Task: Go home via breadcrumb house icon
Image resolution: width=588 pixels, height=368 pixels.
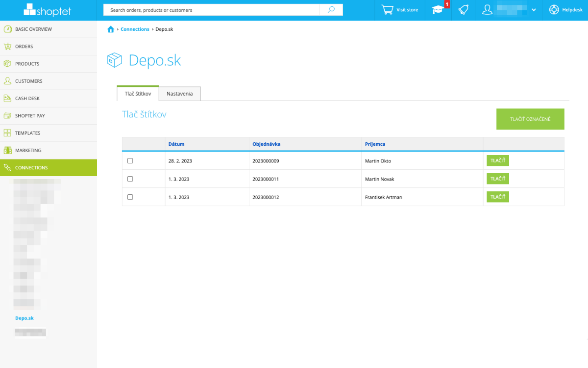Action: click(111, 29)
